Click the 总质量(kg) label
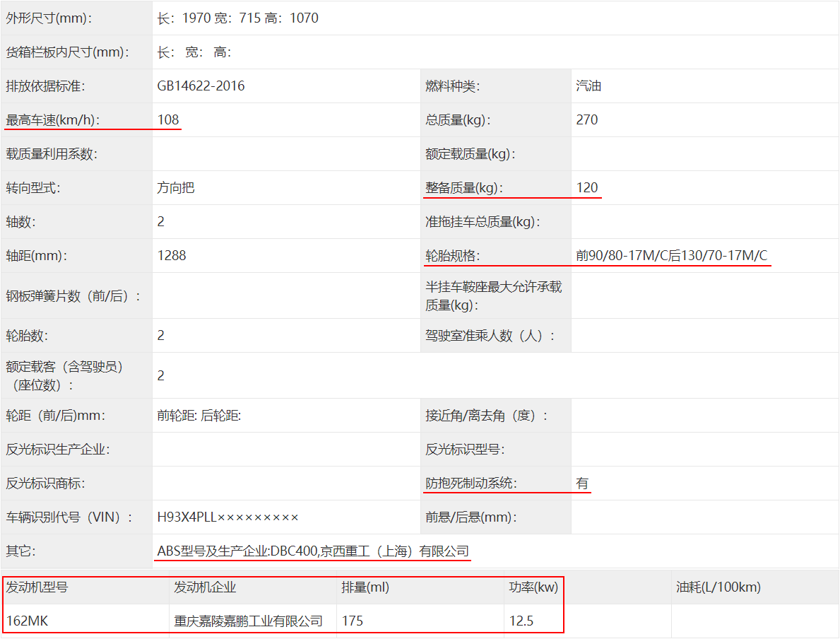Viewport: 840px width, 639px height. (x=458, y=119)
